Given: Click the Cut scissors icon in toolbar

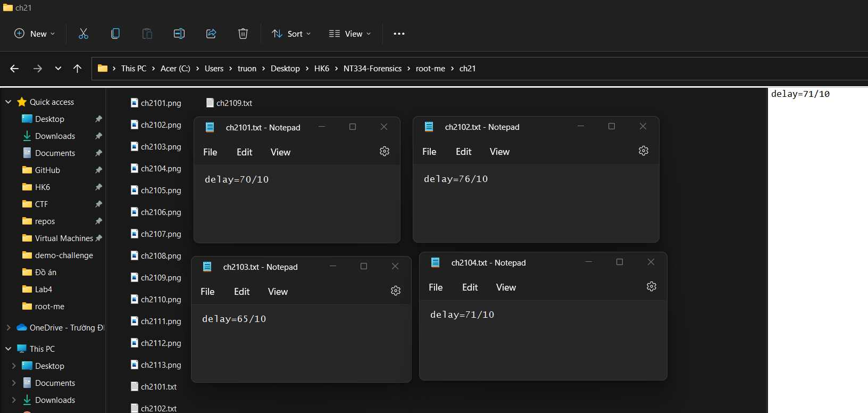Looking at the screenshot, I should click(84, 34).
